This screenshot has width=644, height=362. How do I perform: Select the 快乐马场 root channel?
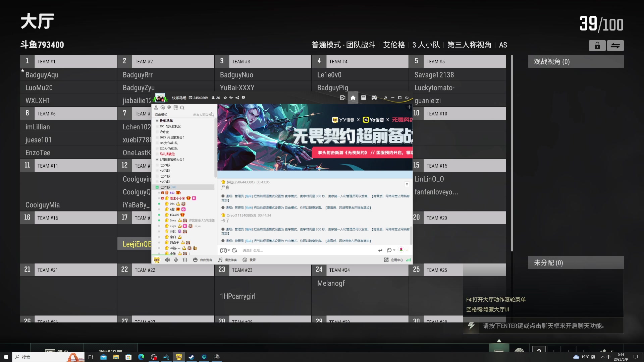(x=166, y=121)
